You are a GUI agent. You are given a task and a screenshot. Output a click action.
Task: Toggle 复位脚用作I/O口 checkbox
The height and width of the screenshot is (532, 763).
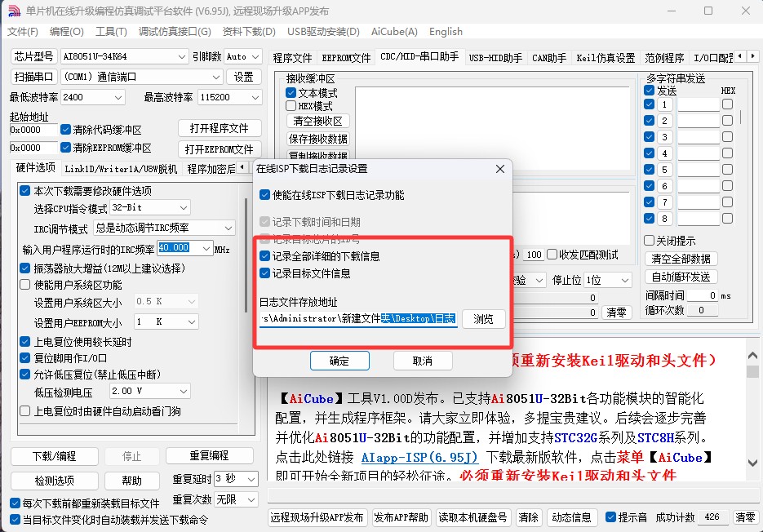tap(24, 358)
